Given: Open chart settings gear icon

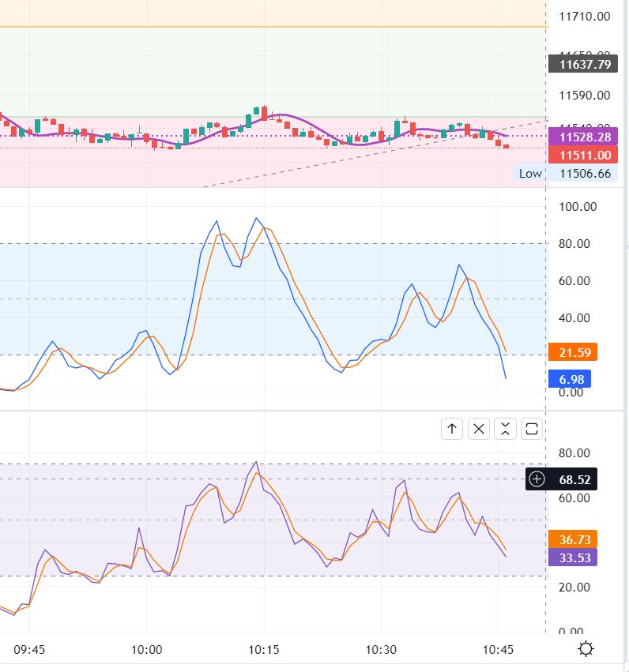Looking at the screenshot, I should click(x=586, y=649).
